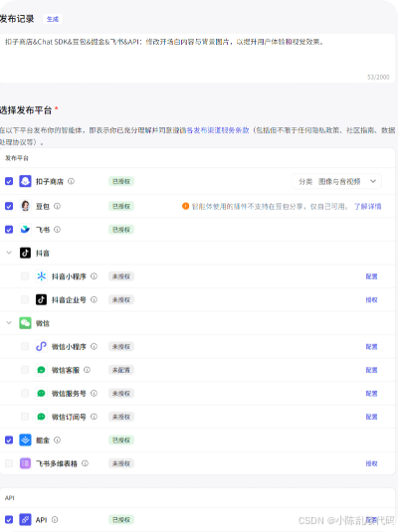Open info tooltip next to 掘金
This screenshot has width=398, height=532.
pyautogui.click(x=57, y=441)
